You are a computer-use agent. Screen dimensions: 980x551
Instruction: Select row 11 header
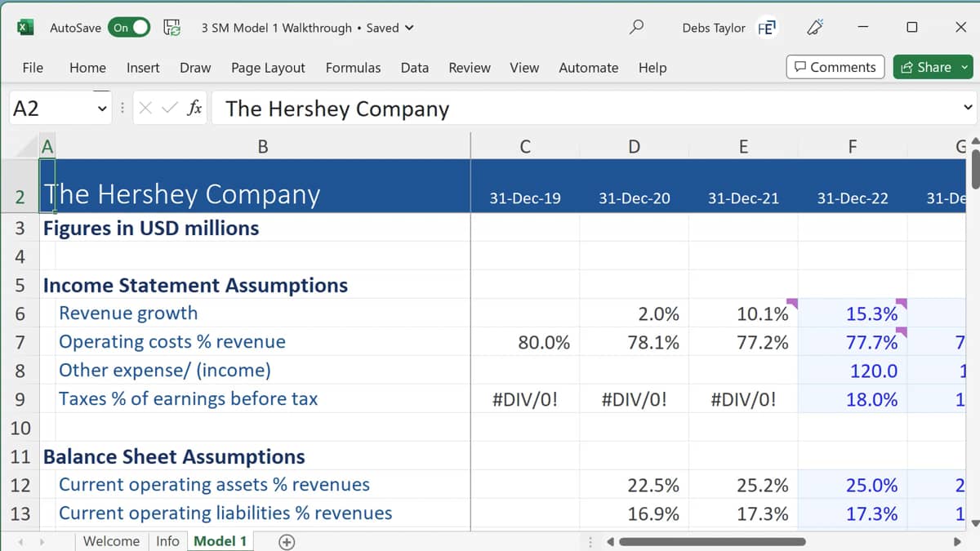(x=20, y=456)
